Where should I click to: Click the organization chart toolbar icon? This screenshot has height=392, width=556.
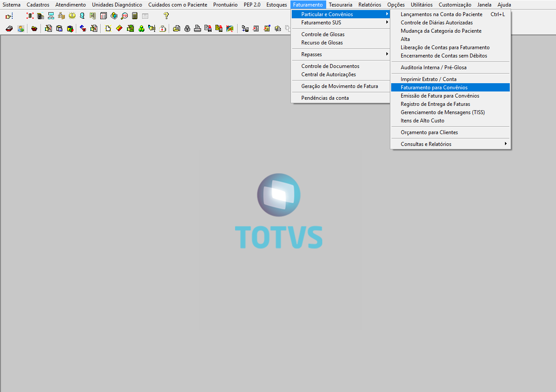[61, 16]
